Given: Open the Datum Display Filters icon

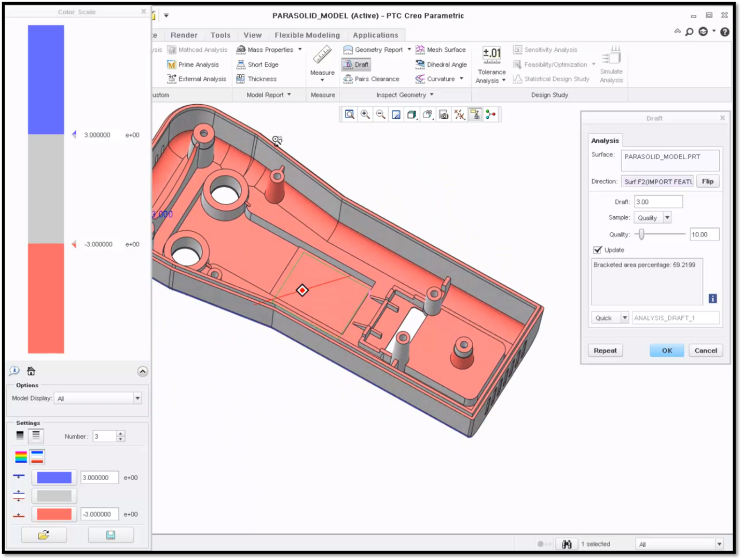Looking at the screenshot, I should pos(459,115).
